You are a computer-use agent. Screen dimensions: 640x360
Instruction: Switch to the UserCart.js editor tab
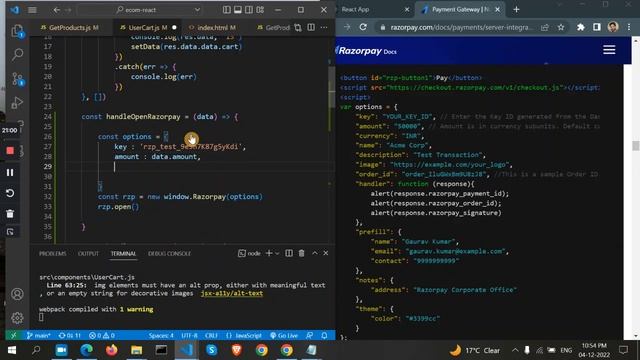[x=144, y=27]
